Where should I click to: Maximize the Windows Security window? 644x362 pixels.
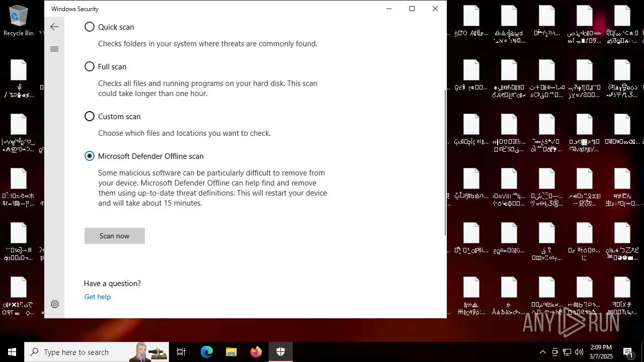[x=412, y=9]
